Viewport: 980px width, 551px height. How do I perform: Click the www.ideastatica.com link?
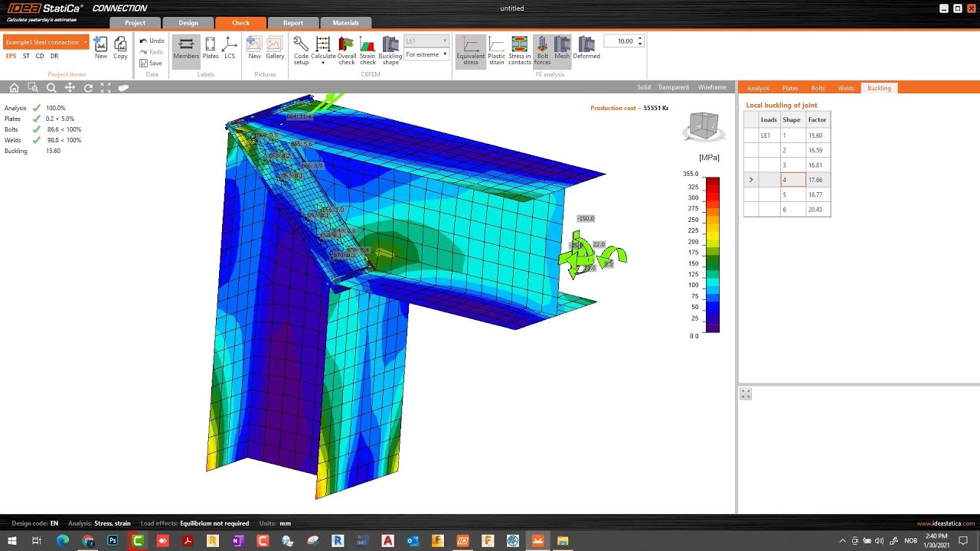click(946, 523)
